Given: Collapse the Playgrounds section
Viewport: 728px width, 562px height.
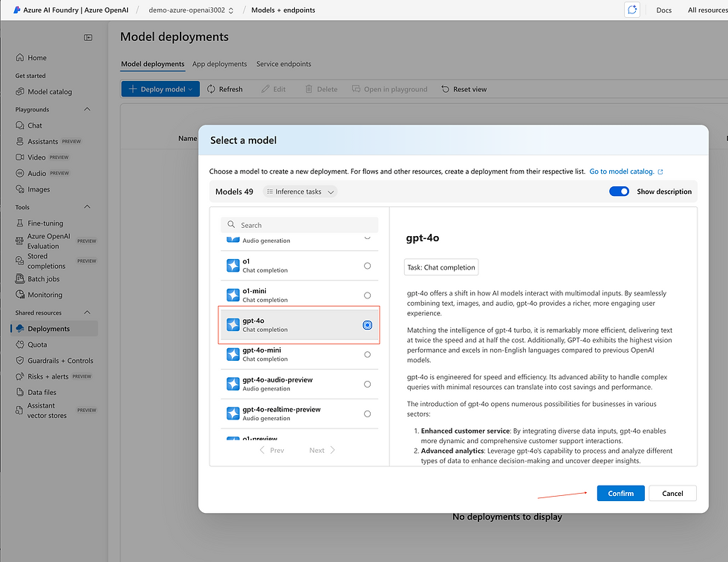Looking at the screenshot, I should pos(87,109).
